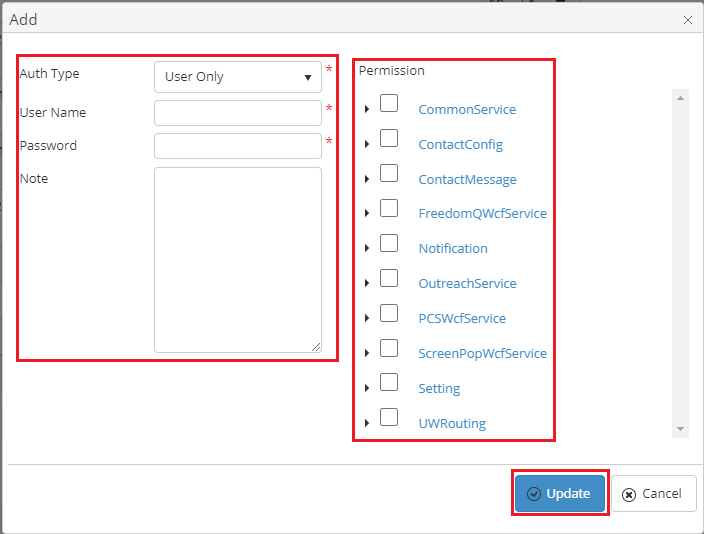The height and width of the screenshot is (534, 704).
Task: Click the Setting permission label
Action: [x=439, y=388]
